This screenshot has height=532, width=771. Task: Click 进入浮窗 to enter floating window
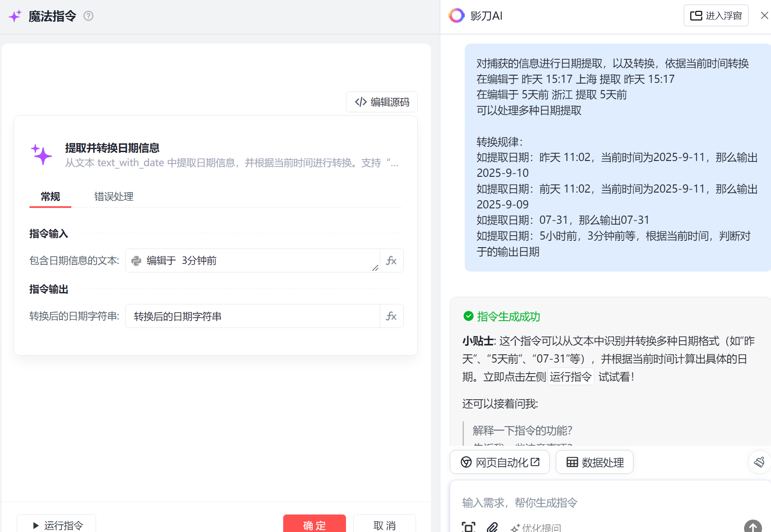(x=716, y=16)
